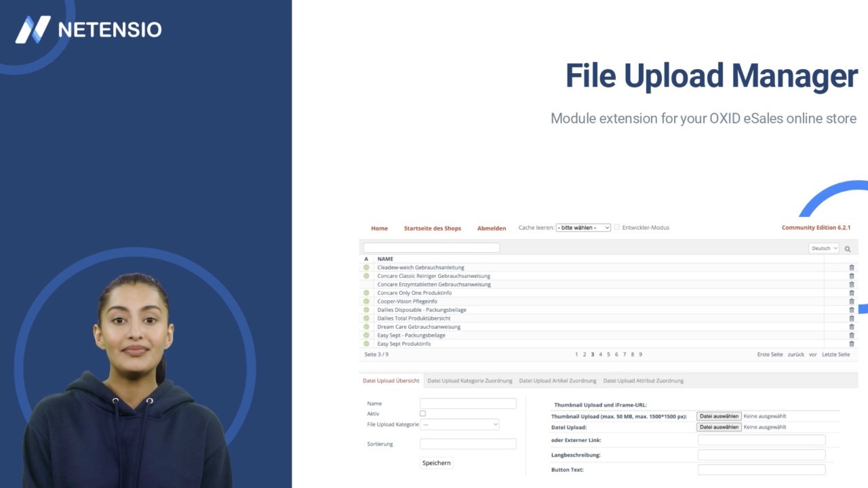Jump to Letzte Seite
The height and width of the screenshot is (488, 868).
coord(836,354)
